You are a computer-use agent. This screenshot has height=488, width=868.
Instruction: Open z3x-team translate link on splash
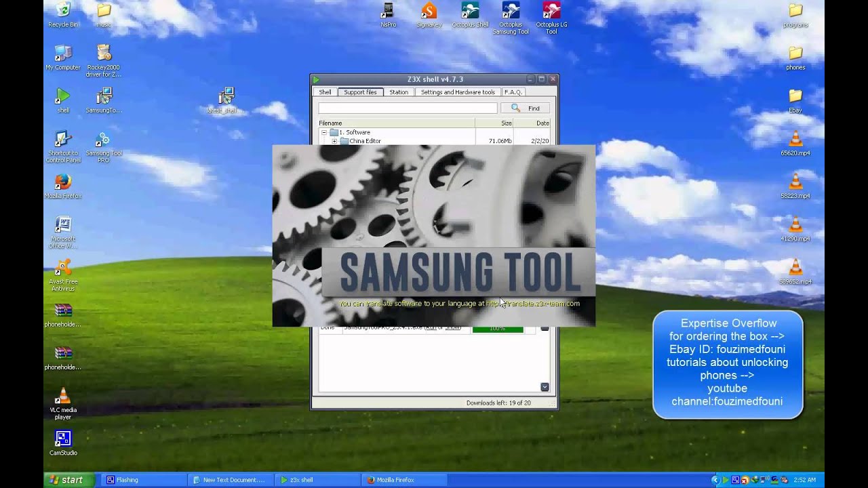coord(533,304)
